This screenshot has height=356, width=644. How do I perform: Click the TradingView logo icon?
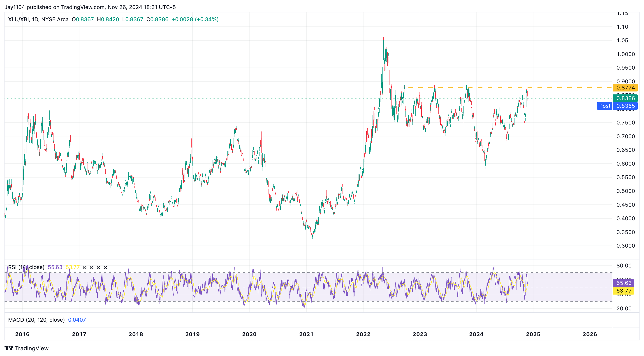point(9,348)
